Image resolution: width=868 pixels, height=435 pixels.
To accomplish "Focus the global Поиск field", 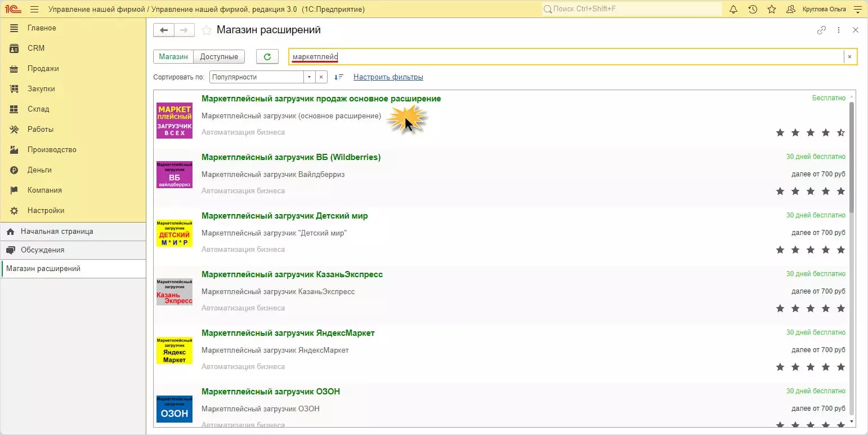I will tap(632, 9).
